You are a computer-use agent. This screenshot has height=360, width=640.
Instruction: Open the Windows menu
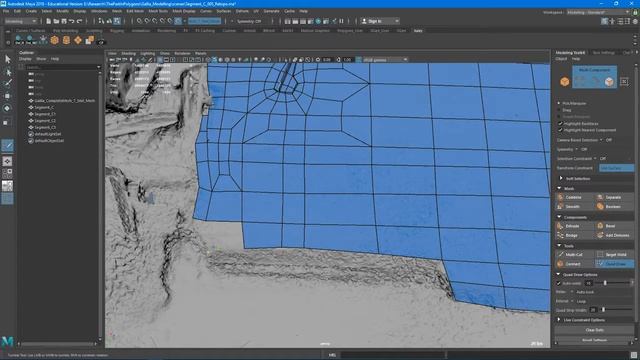(x=99, y=11)
